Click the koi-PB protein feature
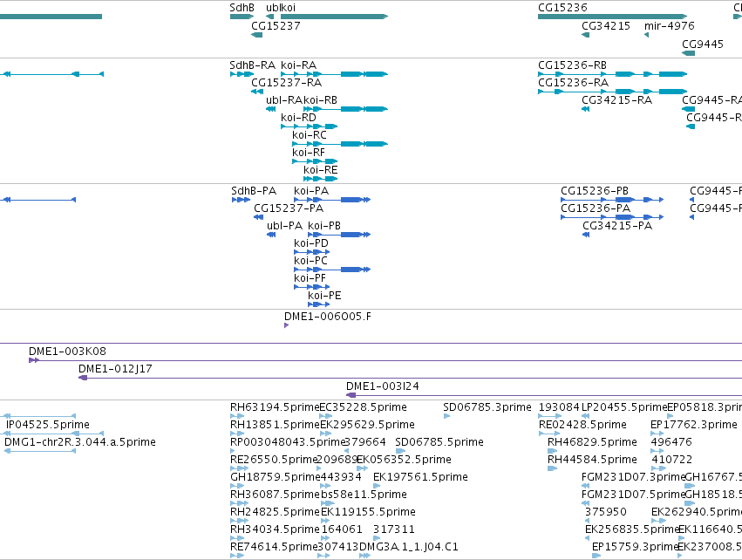 point(339,235)
